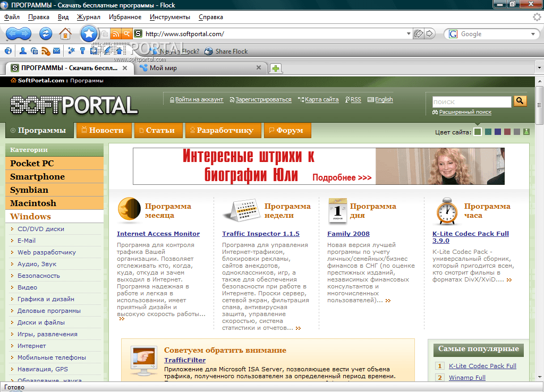Open the Home page icon
Image resolution: width=544 pixels, height=392 pixels.
tap(65, 33)
